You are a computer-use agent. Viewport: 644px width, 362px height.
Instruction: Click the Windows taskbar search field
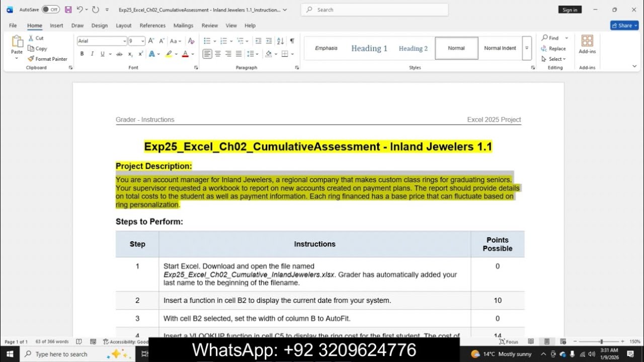[77, 354]
